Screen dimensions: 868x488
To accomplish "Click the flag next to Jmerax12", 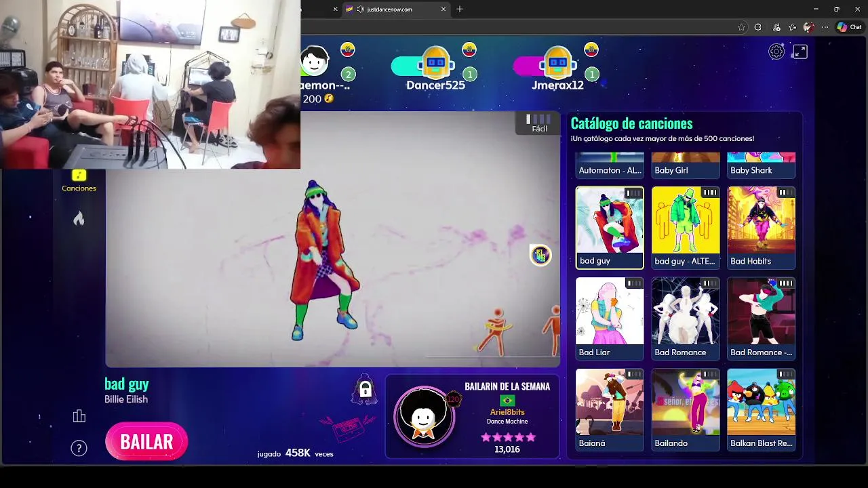I will 591,49.
